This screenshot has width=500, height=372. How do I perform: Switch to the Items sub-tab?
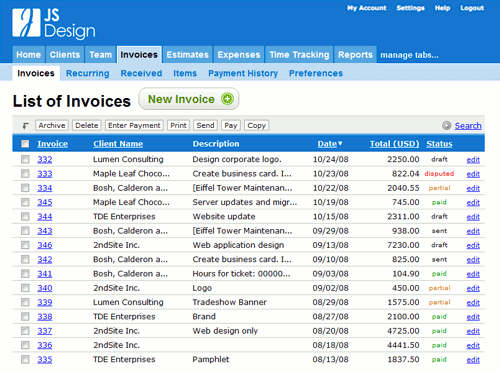[x=185, y=73]
